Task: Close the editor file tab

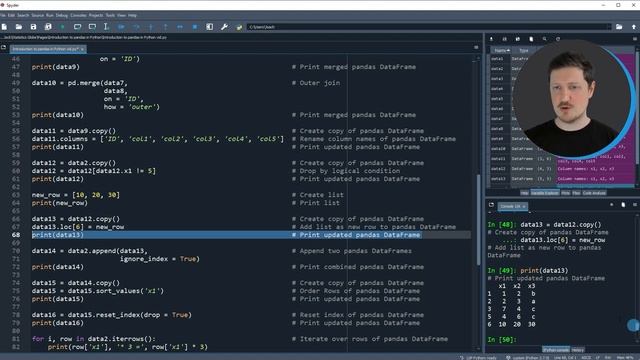Action: coord(82,49)
